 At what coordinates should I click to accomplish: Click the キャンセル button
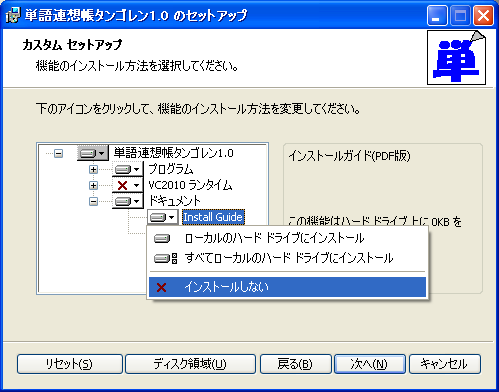pyautogui.click(x=445, y=364)
